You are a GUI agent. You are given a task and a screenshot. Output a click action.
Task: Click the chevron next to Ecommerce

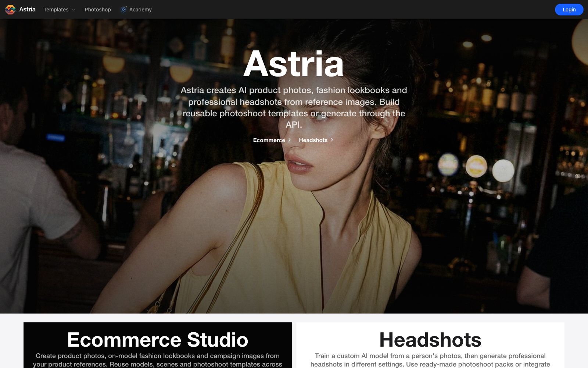coord(289,140)
